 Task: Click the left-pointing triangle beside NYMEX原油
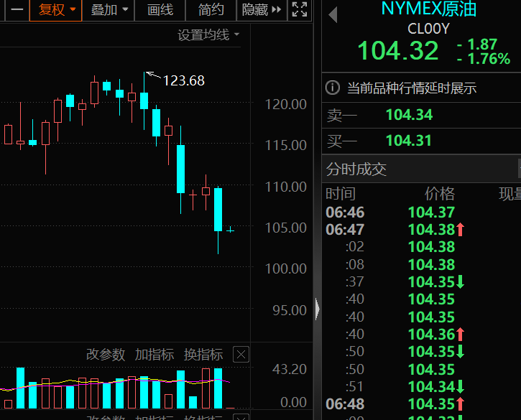pyautogui.click(x=332, y=15)
